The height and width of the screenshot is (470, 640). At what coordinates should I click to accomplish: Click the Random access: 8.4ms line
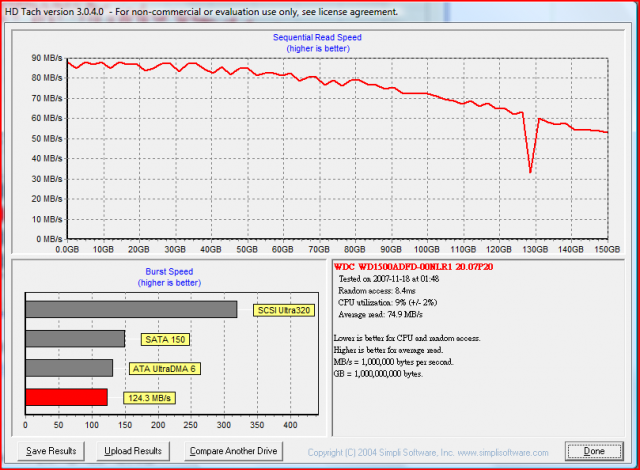point(377,290)
